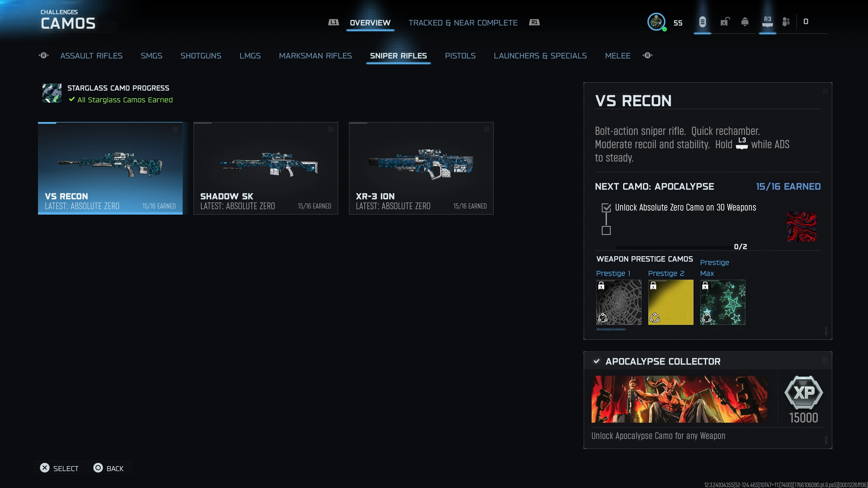Click the Unlock Absolute Zero Camo checkbox
The height and width of the screenshot is (488, 868).
tap(606, 208)
